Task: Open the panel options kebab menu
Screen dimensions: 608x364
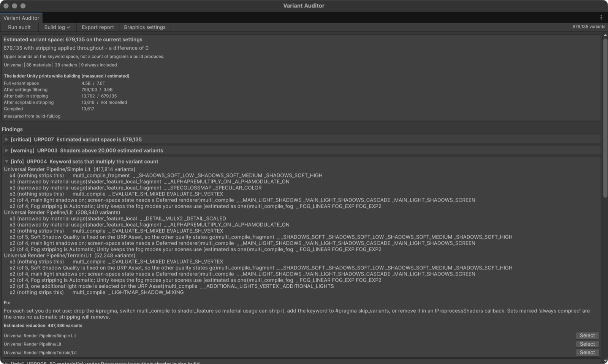Action: (601, 17)
